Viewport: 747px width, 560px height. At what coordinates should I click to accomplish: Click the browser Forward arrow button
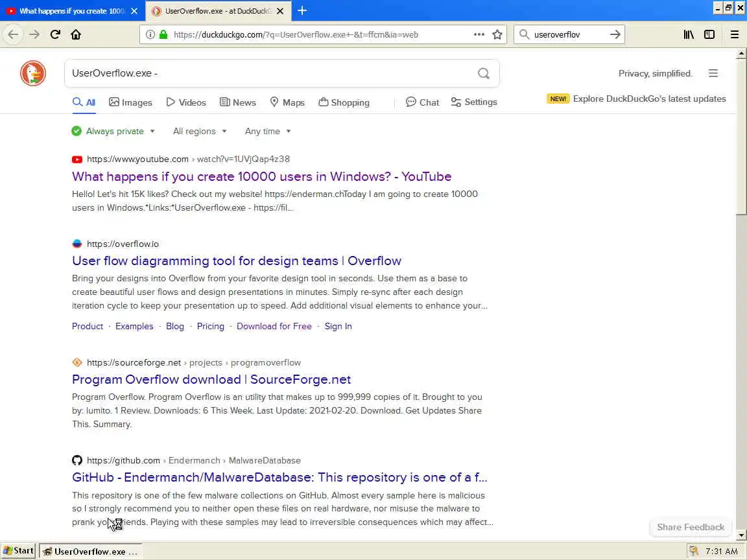coord(34,34)
